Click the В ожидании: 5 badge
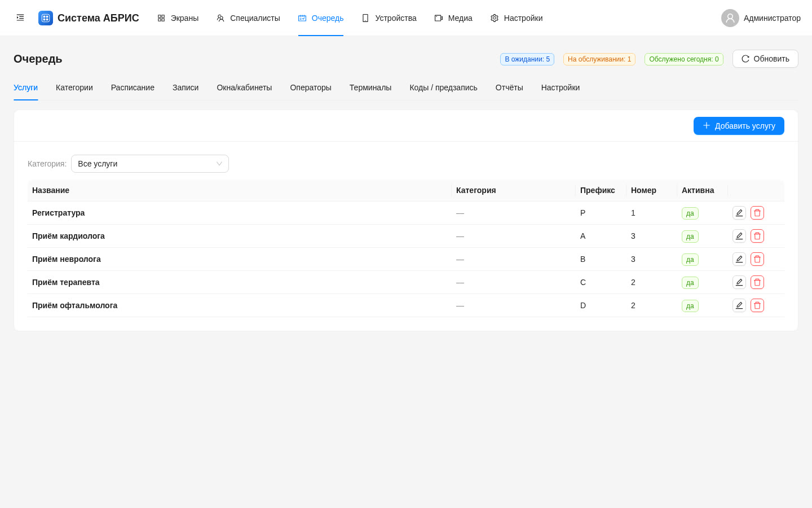 click(527, 59)
